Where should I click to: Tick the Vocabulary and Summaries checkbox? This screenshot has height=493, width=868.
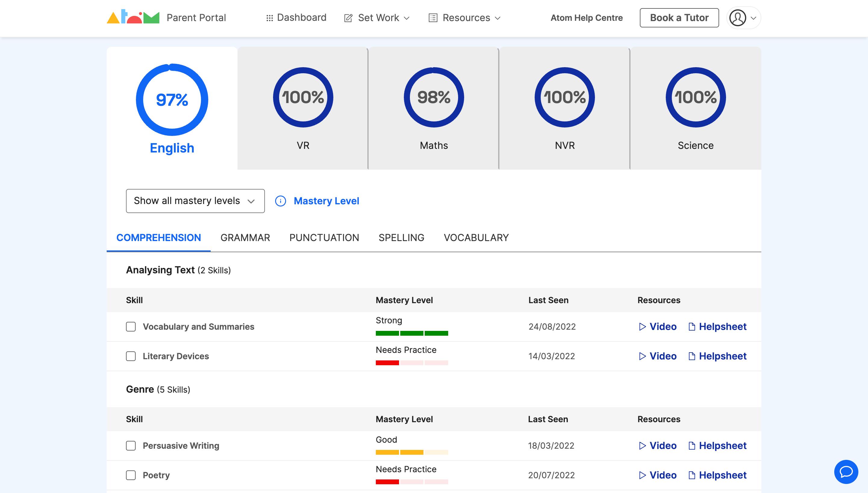131,327
